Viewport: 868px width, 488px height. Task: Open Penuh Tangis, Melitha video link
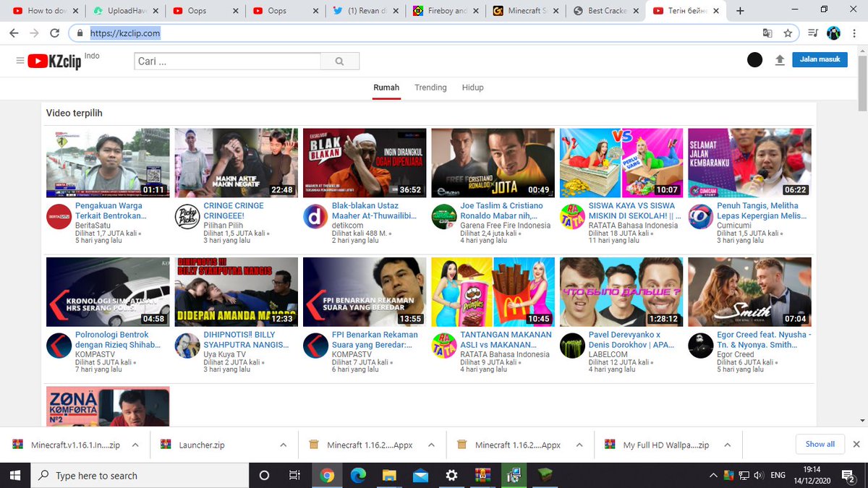click(763, 210)
